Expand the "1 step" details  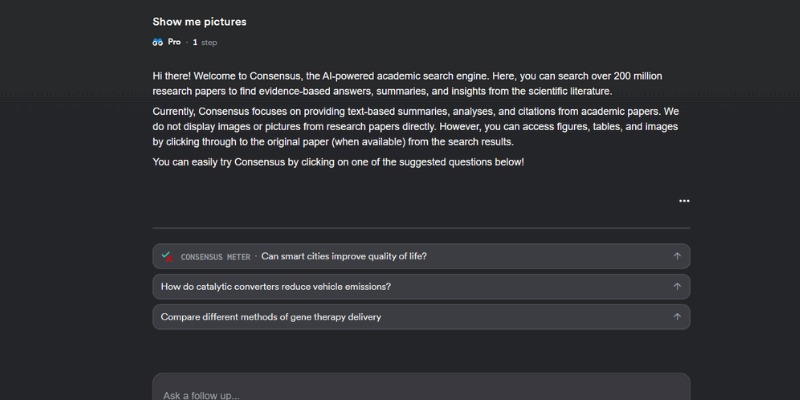tap(204, 43)
